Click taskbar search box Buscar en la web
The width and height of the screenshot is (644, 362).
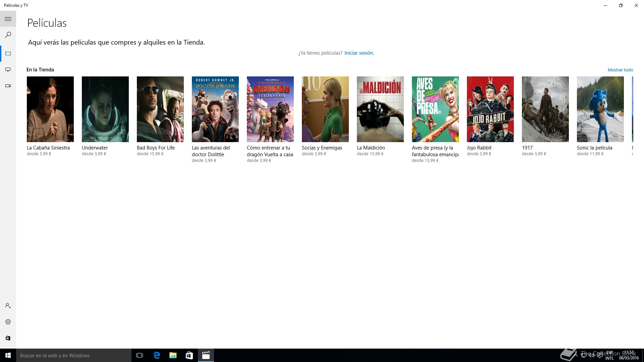(74, 355)
